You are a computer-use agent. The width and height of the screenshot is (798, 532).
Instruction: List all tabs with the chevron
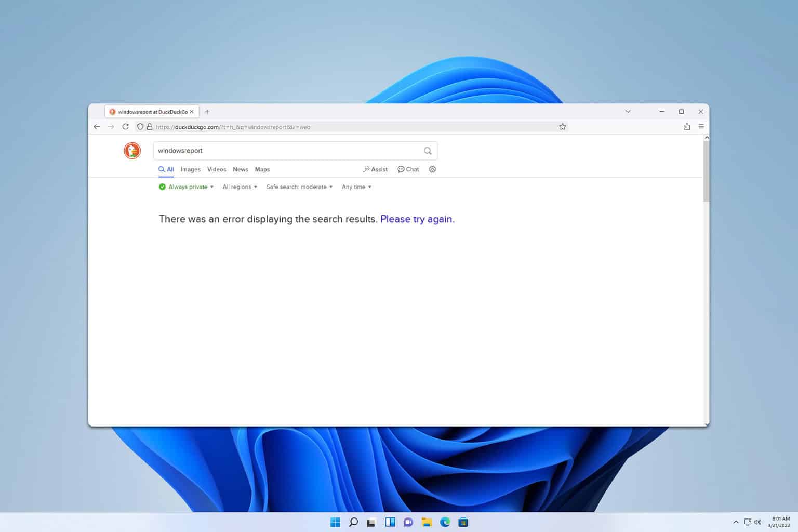[x=628, y=112]
